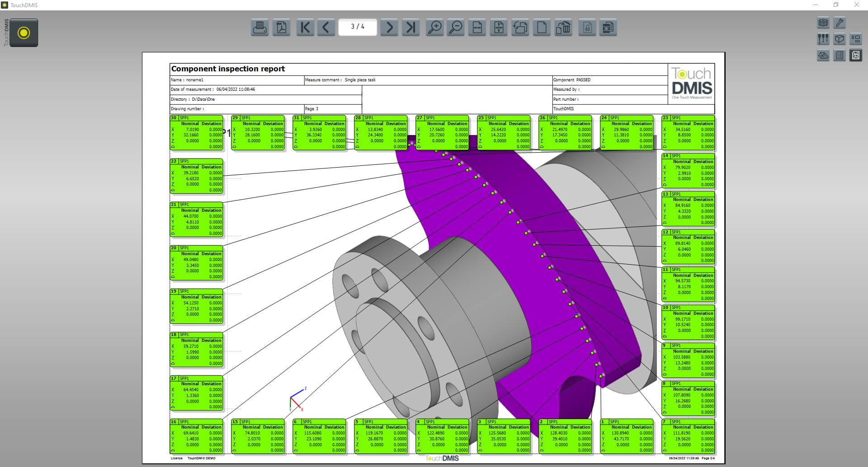Export the report to PDF
The height and width of the screenshot is (467, 868).
pos(282,28)
